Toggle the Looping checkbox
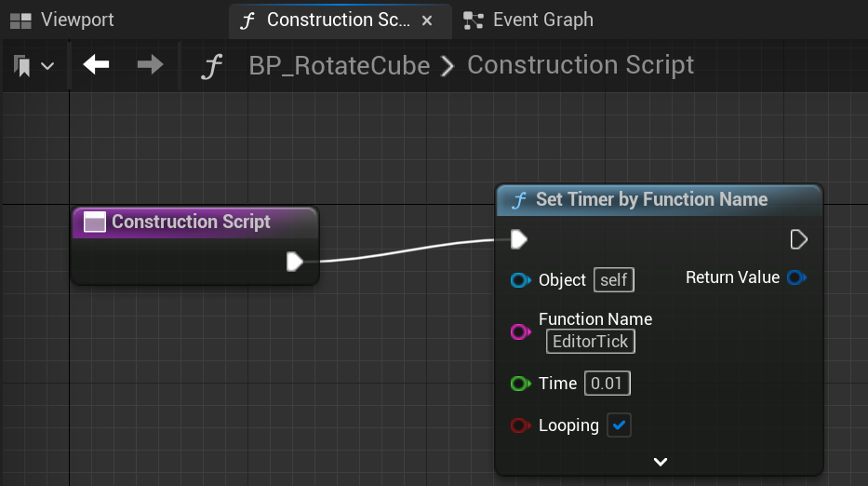 coord(619,425)
